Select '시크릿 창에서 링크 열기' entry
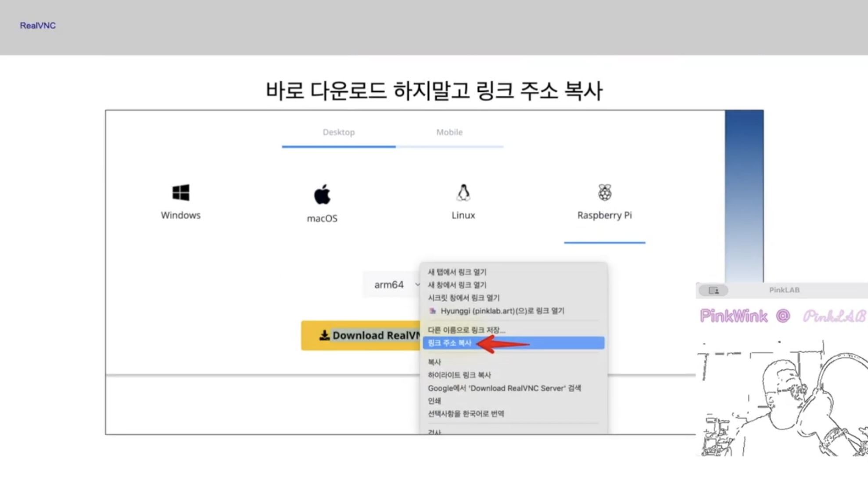868x494 pixels. pyautogui.click(x=463, y=298)
